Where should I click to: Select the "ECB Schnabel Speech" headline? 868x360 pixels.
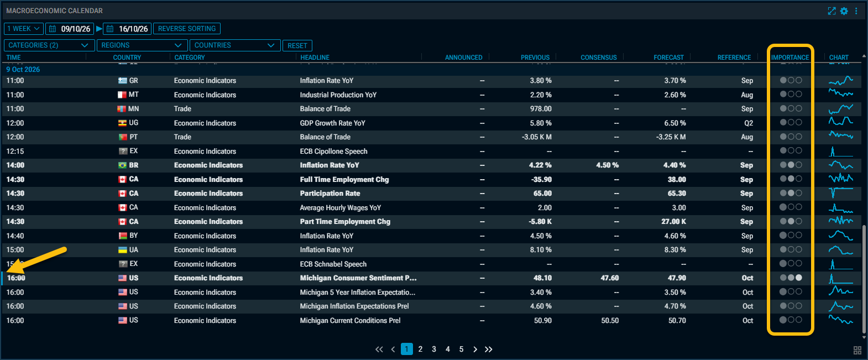[x=333, y=264]
